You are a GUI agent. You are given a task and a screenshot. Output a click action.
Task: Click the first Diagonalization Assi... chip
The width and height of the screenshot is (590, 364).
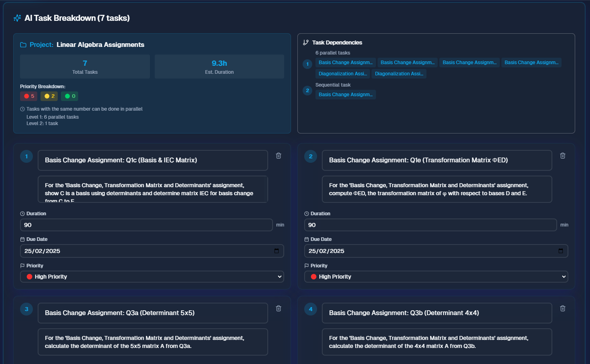(343, 74)
